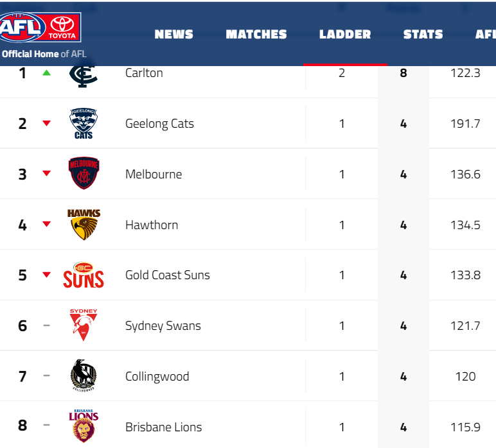Click the Sydney Swans team name
The height and width of the screenshot is (448, 496).
(x=163, y=326)
